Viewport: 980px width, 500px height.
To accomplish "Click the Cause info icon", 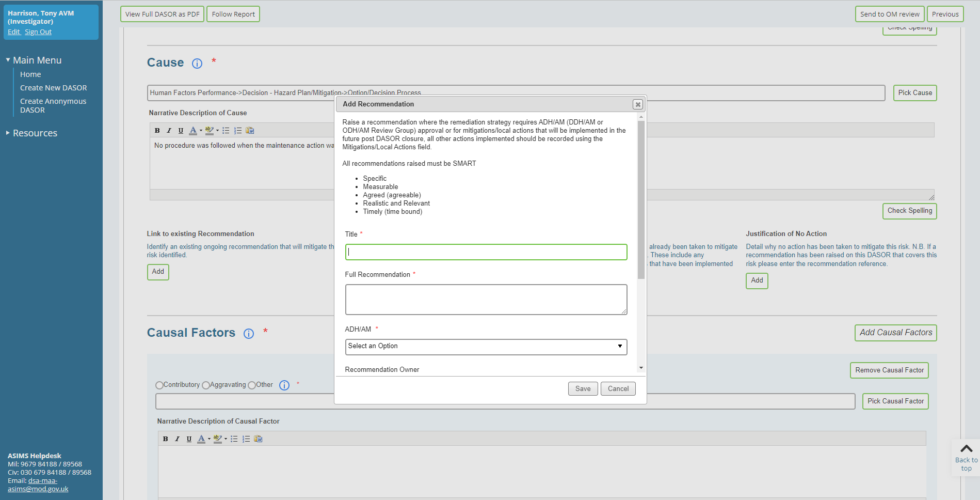I will [197, 64].
